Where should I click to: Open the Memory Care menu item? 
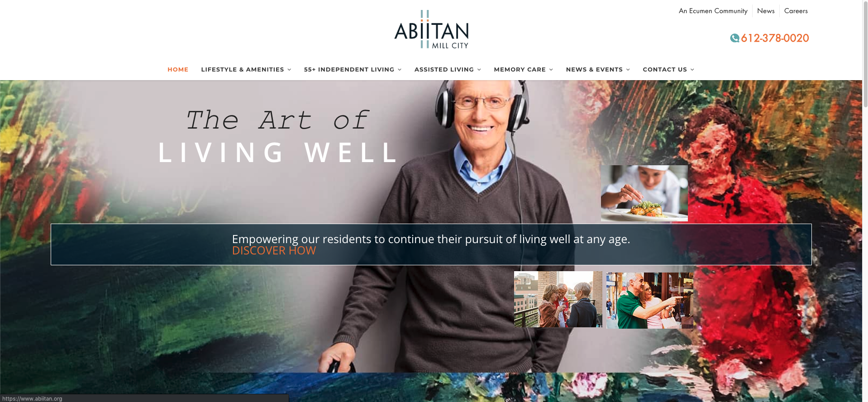(x=520, y=69)
